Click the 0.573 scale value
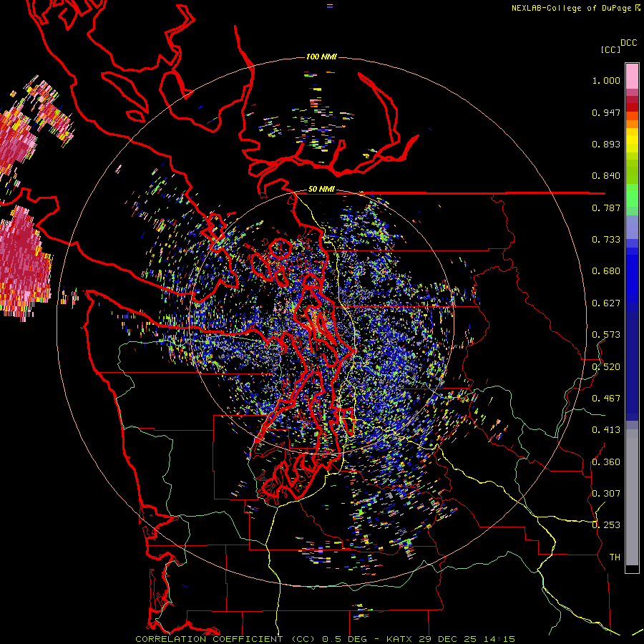644x644 pixels. point(606,335)
